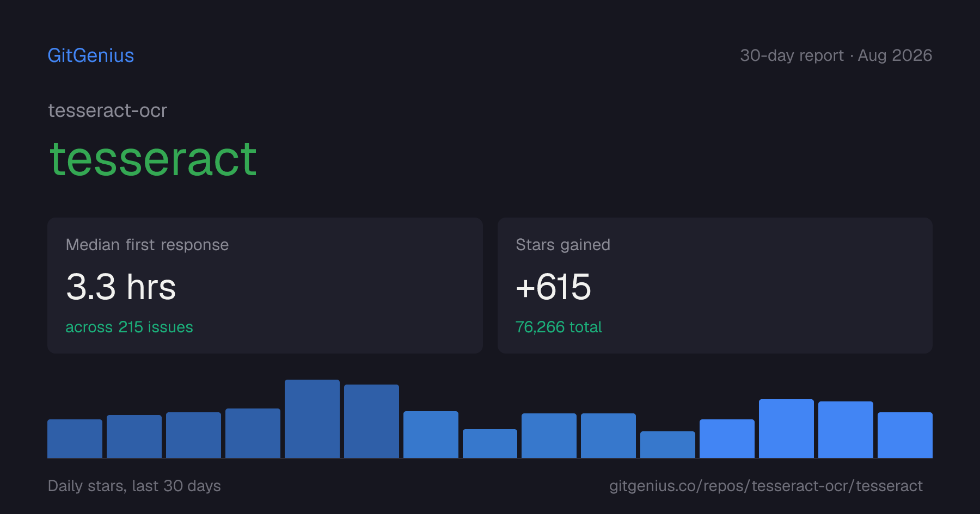This screenshot has width=980, height=514.
Task: Select the "Median first response" label
Action: click(x=147, y=245)
